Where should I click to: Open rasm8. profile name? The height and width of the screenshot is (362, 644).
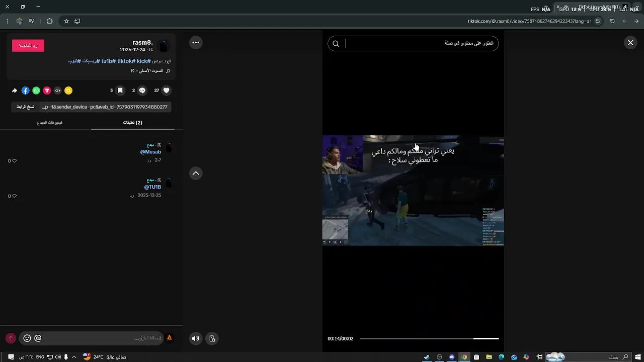coord(143,43)
